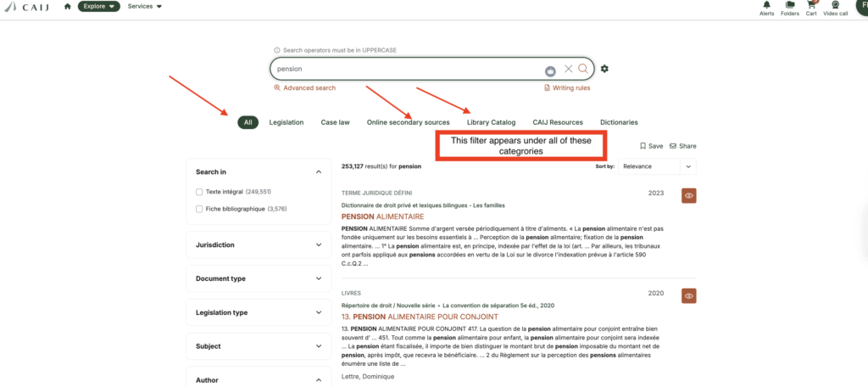868x387 pixels.
Task: Clear the search field with X icon
Action: click(569, 69)
